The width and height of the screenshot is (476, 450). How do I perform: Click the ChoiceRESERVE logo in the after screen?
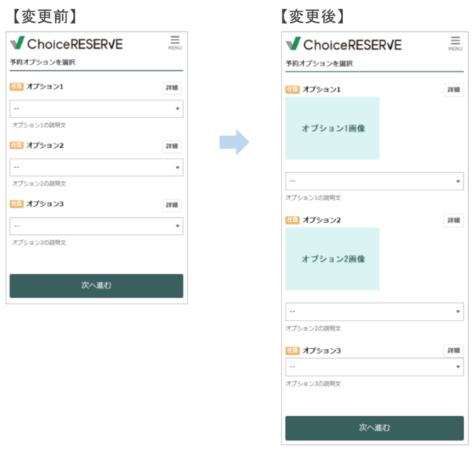[x=344, y=45]
